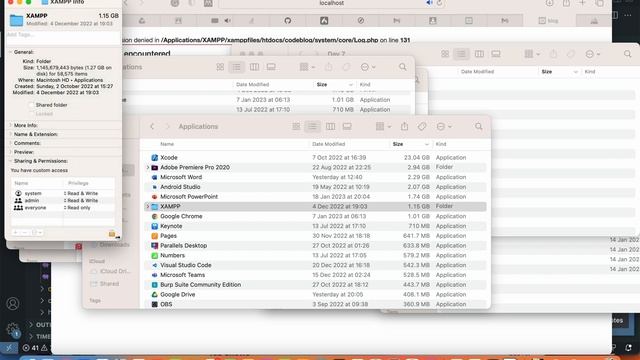The height and width of the screenshot is (360, 640).
Task: Change privilege for admin group
Action: (81, 200)
